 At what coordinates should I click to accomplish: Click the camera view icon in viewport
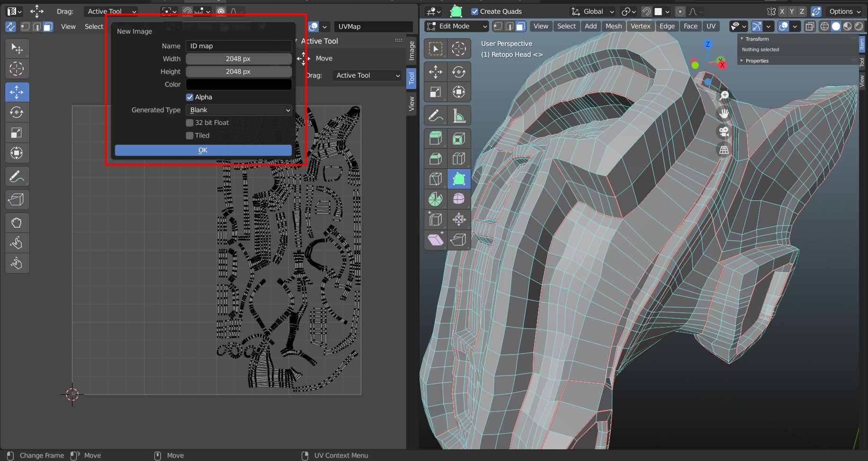click(724, 132)
